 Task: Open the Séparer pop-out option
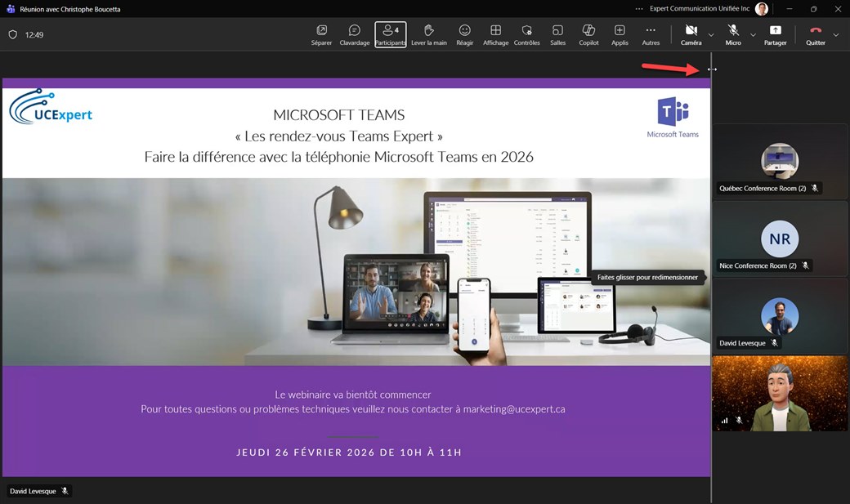point(321,34)
